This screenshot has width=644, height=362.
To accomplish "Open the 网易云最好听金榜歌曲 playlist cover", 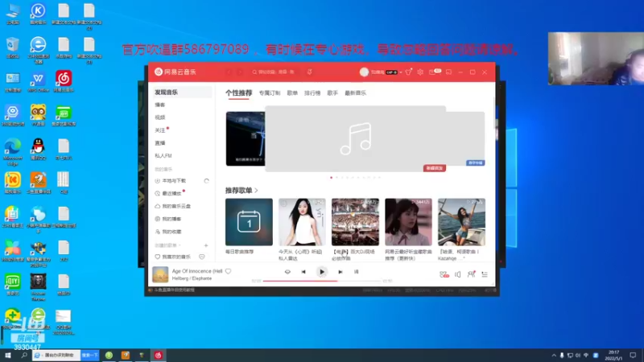I will [x=408, y=222].
